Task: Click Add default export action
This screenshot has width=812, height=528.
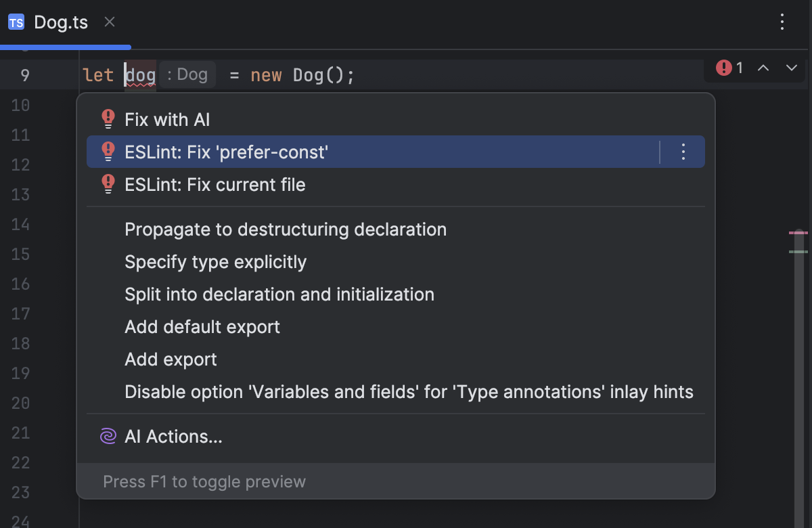Action: [202, 327]
